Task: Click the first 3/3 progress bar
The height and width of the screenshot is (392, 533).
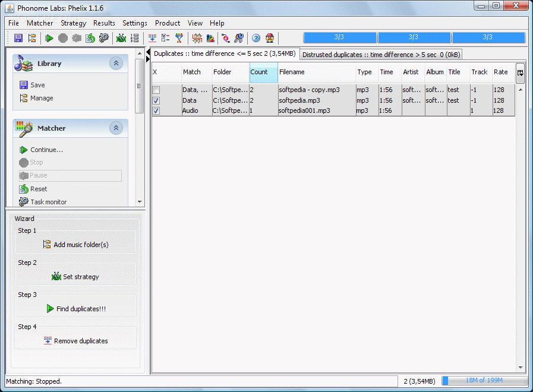Action: pos(339,37)
